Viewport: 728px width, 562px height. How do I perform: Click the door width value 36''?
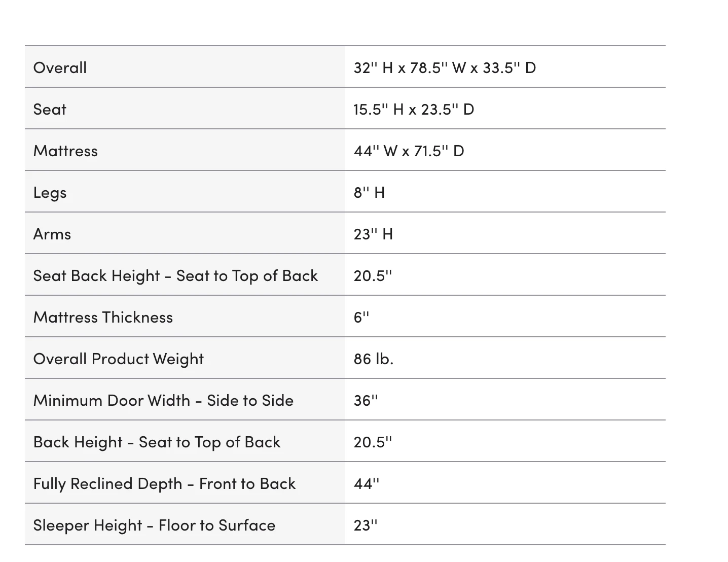click(366, 400)
